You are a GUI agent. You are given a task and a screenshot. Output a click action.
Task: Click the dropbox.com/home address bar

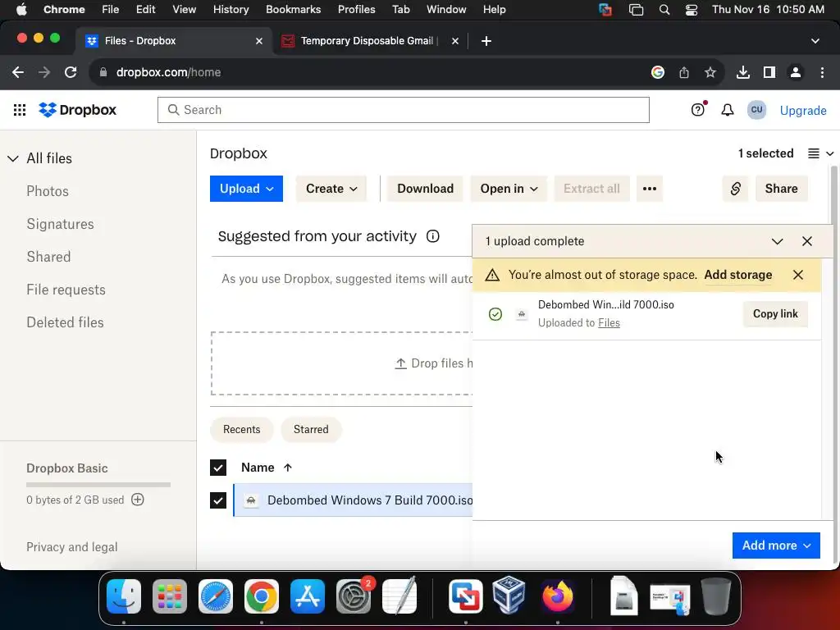pyautogui.click(x=370, y=72)
